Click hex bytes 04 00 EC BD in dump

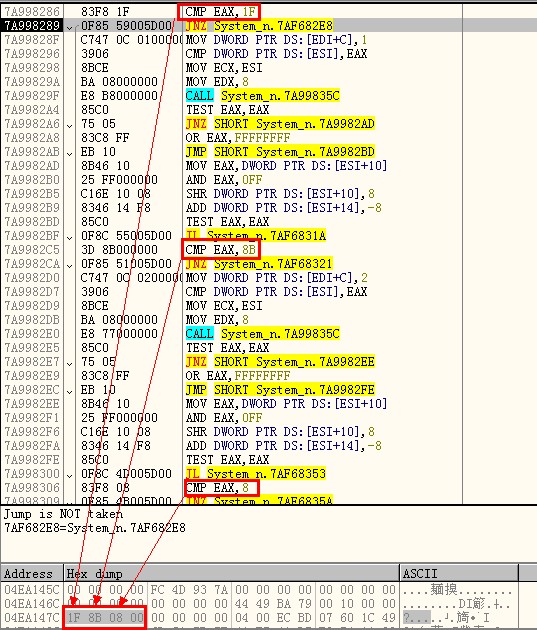click(273, 618)
